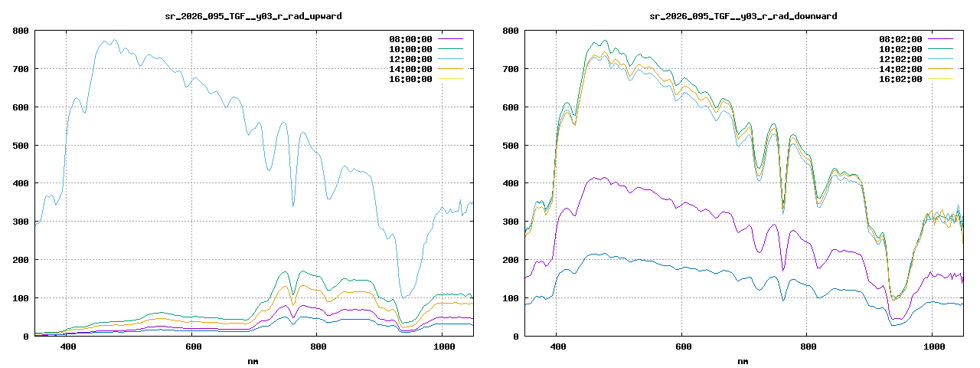Click the 16:02:00 legend entry text
This screenshot has width=980, height=368.
[x=900, y=79]
